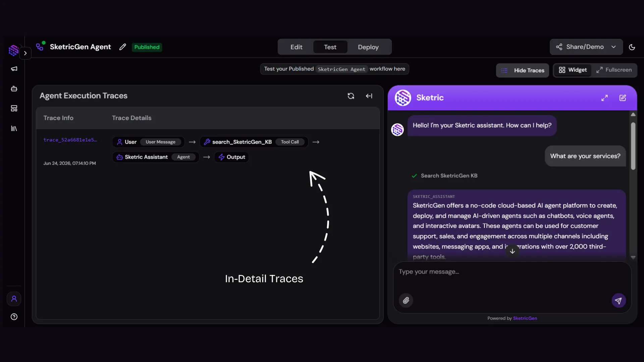Click the Hello greeting message bubble
The width and height of the screenshot is (644, 362).
click(x=482, y=125)
